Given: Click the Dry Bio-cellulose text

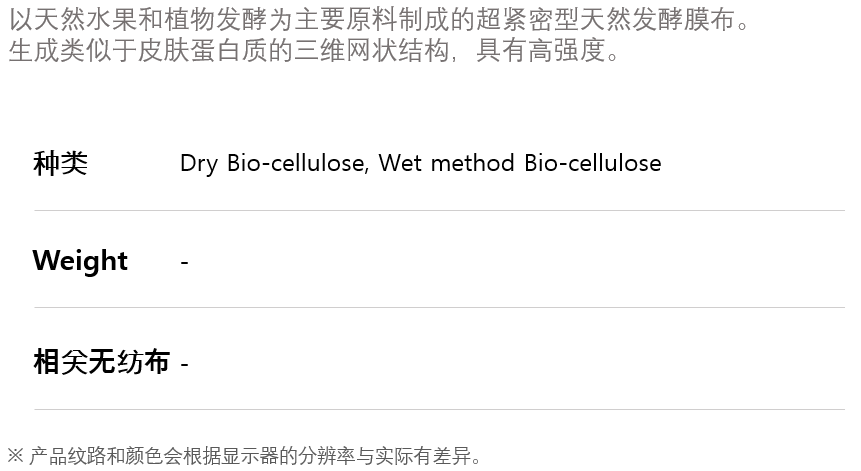Looking at the screenshot, I should [x=272, y=163].
